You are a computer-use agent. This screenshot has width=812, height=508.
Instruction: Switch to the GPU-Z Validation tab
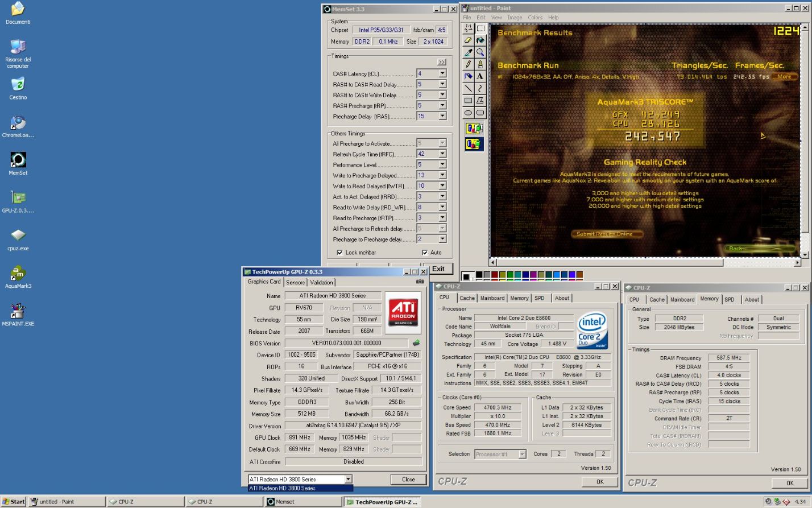[x=321, y=282]
